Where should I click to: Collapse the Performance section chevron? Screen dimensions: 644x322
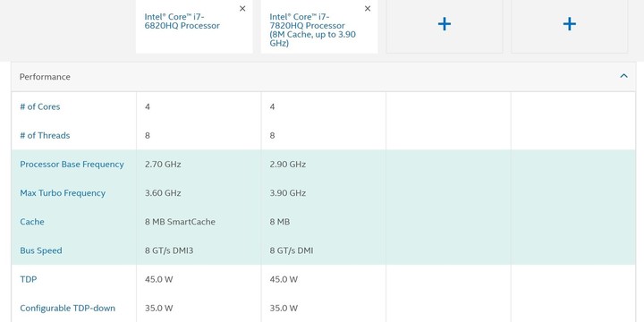[624, 76]
